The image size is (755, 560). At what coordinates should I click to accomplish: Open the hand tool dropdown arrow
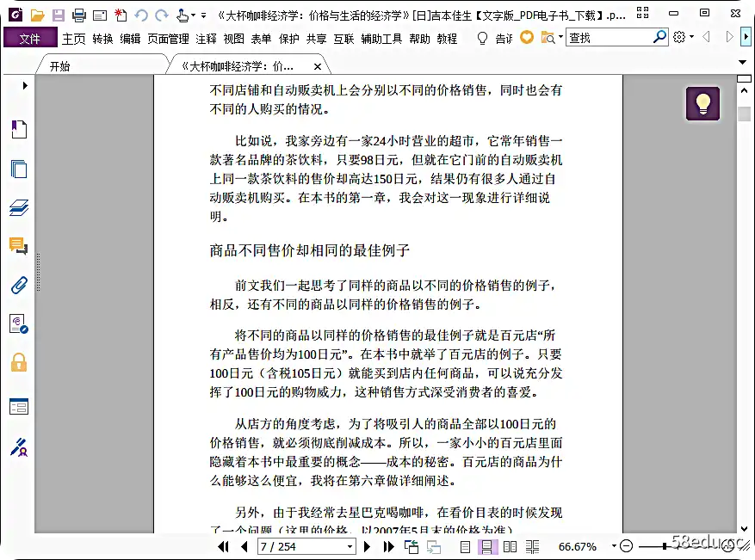(193, 15)
